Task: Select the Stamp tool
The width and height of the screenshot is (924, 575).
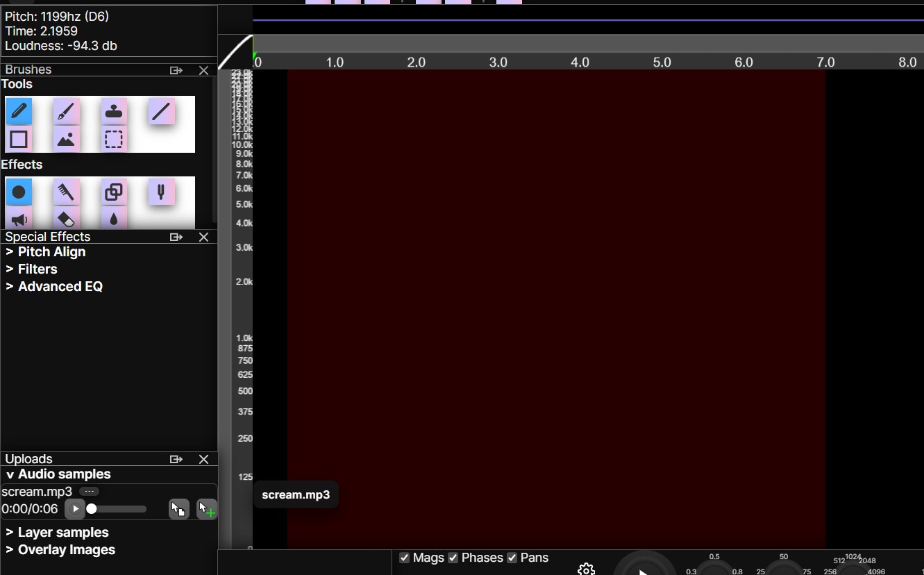Action: pyautogui.click(x=114, y=111)
